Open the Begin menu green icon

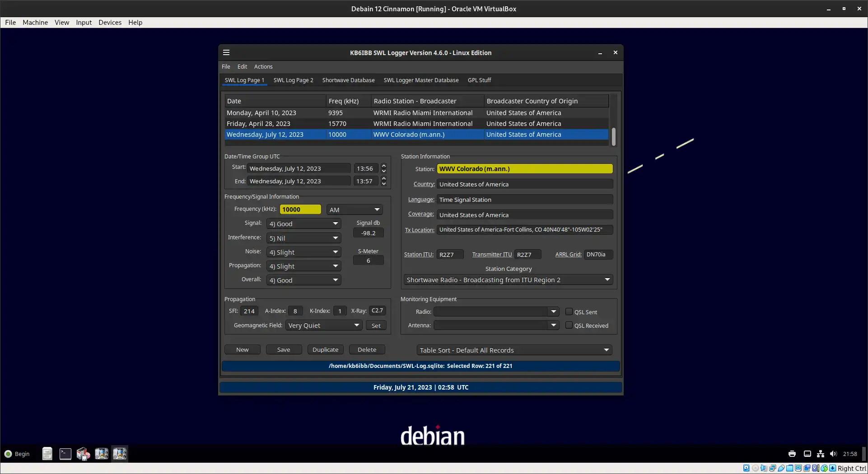8,454
